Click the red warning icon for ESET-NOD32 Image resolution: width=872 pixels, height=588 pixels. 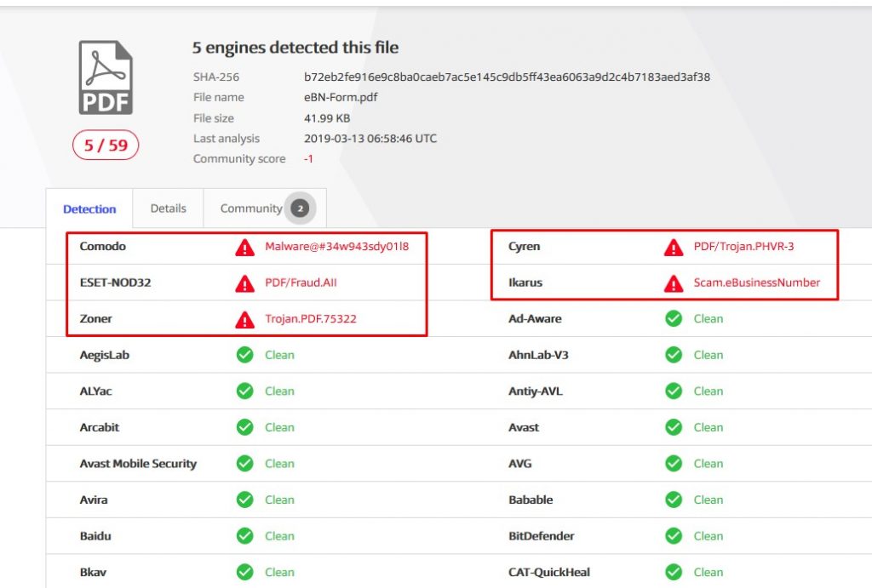244,283
